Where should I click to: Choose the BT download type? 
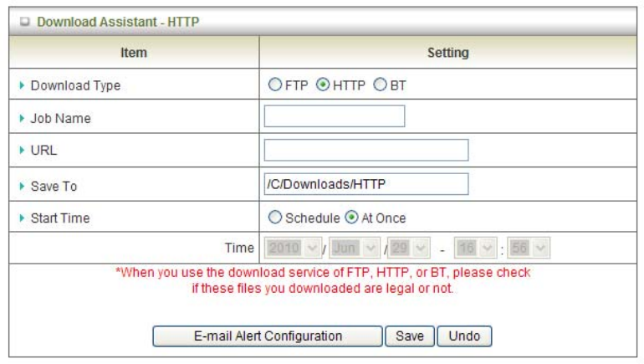coord(381,85)
